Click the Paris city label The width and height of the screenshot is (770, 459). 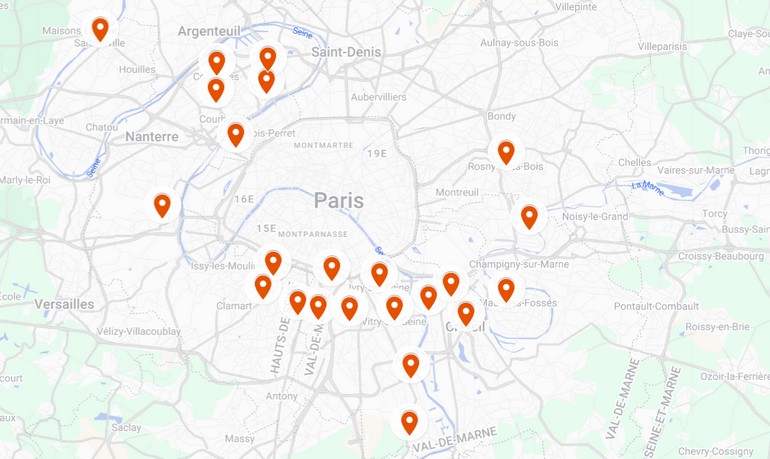[x=339, y=200]
